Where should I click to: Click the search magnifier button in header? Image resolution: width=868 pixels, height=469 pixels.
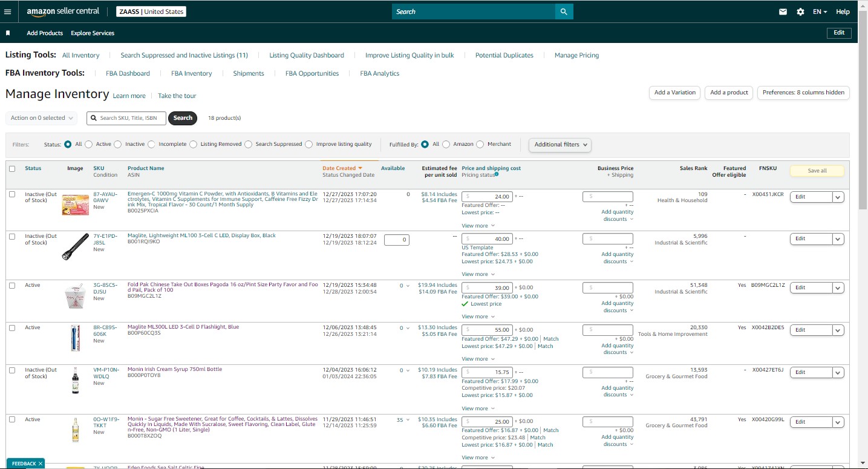point(564,11)
